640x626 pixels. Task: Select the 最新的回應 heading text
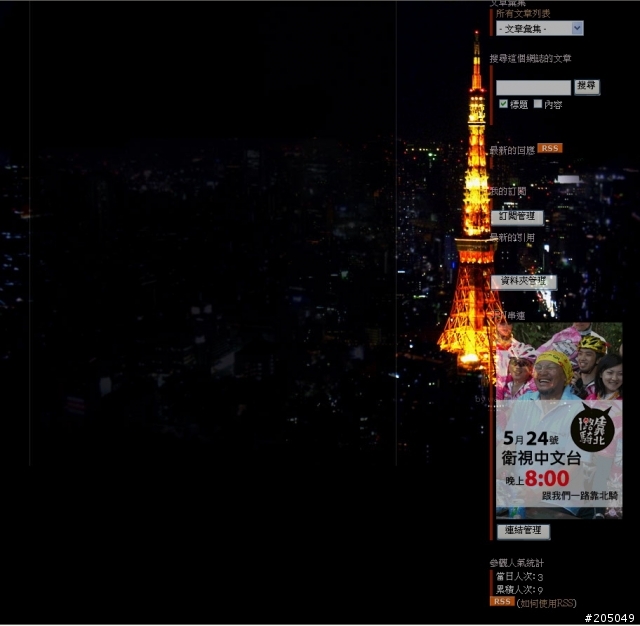click(x=512, y=151)
